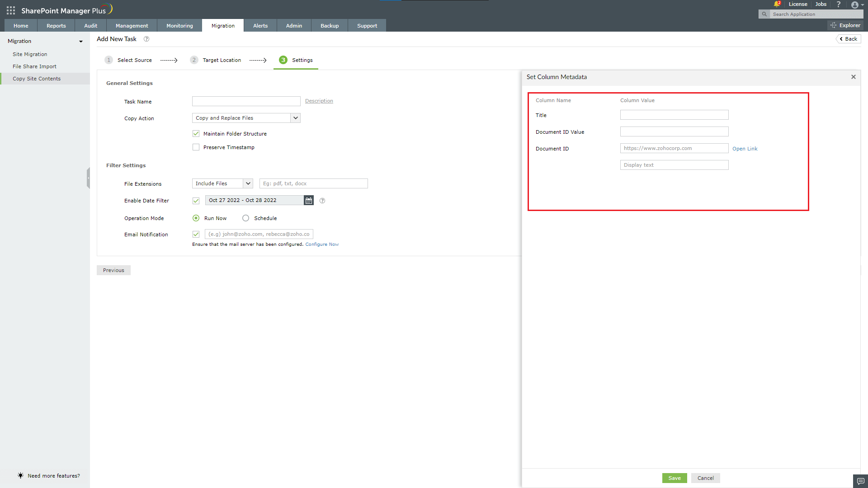Viewport: 868px width, 488px height.
Task: Enable Preserve Timestamp
Action: [196, 147]
